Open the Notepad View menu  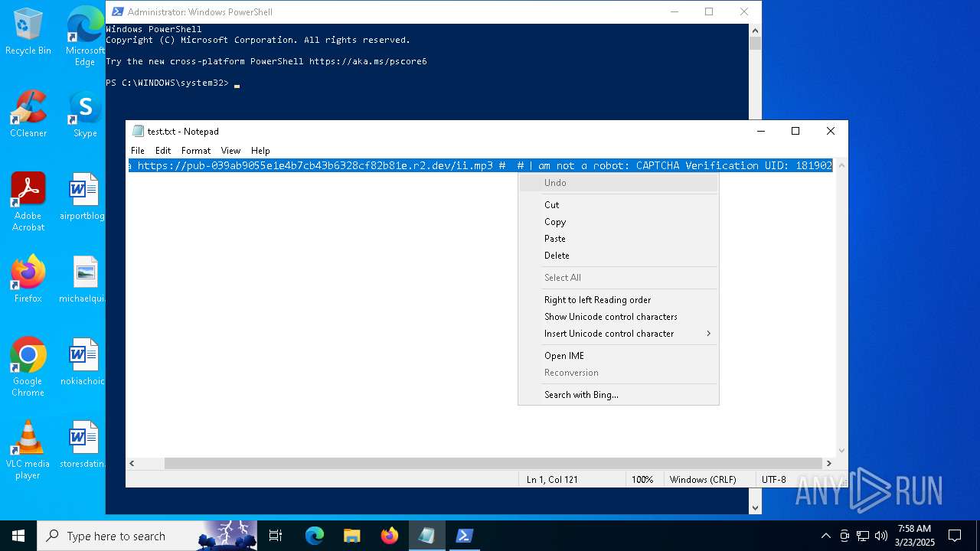230,151
